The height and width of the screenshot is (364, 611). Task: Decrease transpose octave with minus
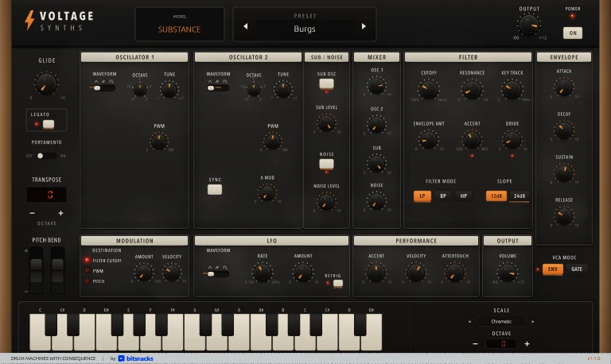tap(33, 213)
